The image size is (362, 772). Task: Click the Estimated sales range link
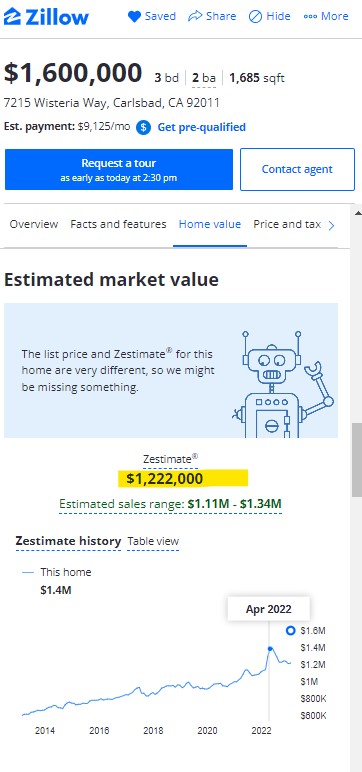click(170, 504)
